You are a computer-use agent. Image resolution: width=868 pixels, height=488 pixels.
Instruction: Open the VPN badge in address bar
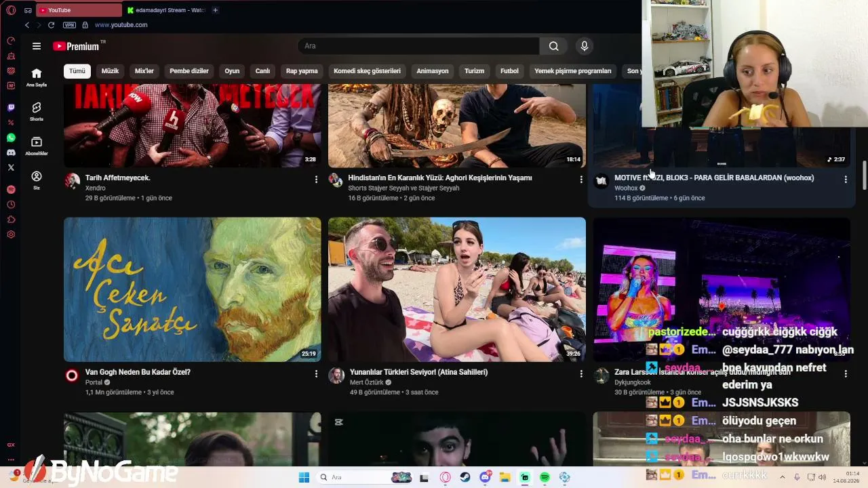tap(69, 25)
